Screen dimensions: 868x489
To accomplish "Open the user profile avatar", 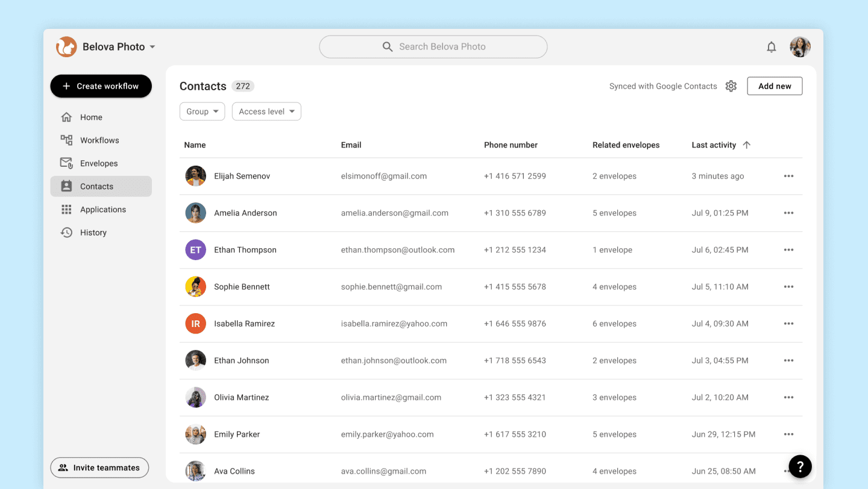I will 800,47.
